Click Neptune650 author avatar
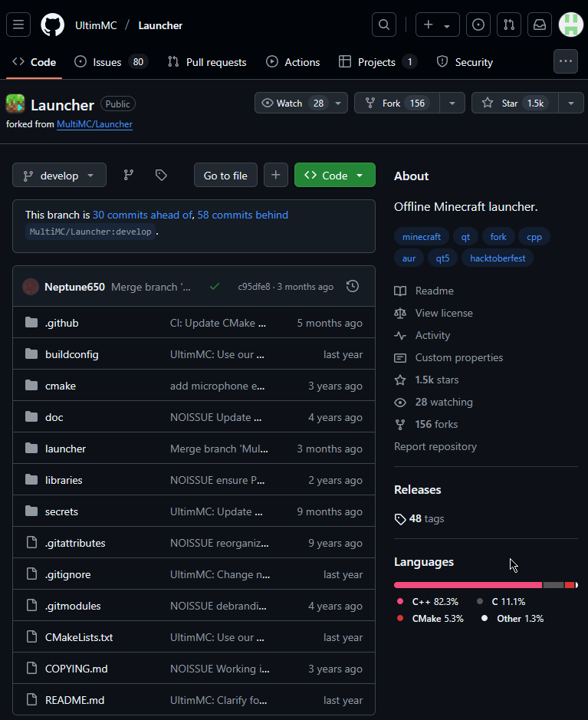The width and height of the screenshot is (588, 720). click(x=31, y=287)
